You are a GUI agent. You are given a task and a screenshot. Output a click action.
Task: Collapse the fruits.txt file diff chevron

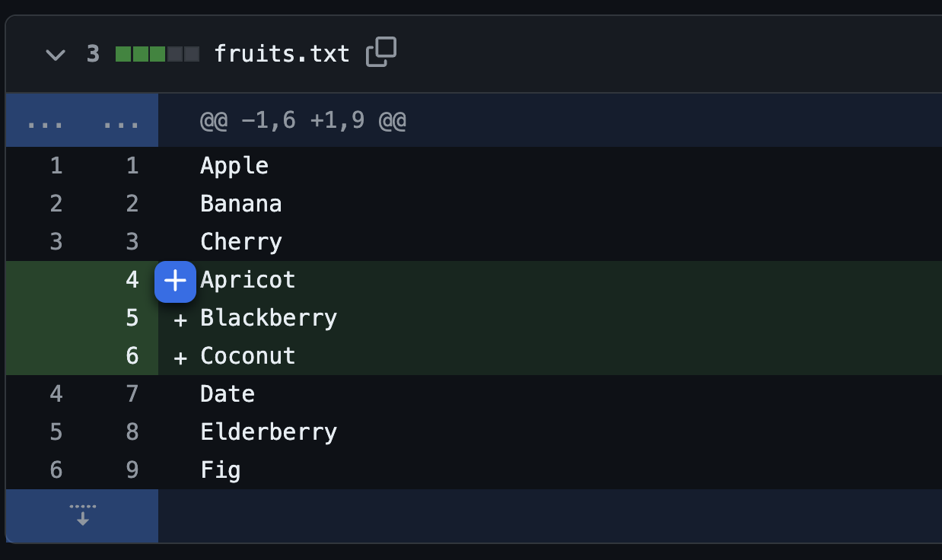point(56,55)
